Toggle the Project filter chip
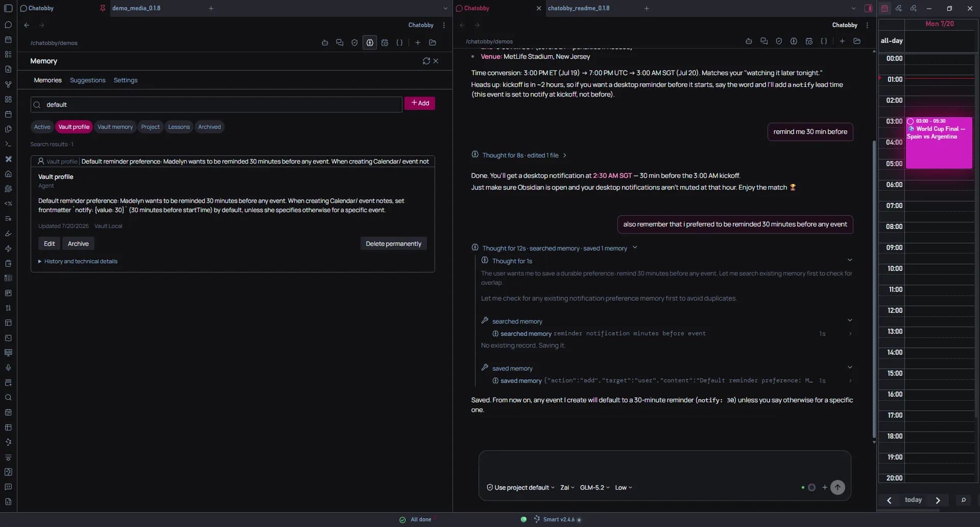 pos(150,127)
